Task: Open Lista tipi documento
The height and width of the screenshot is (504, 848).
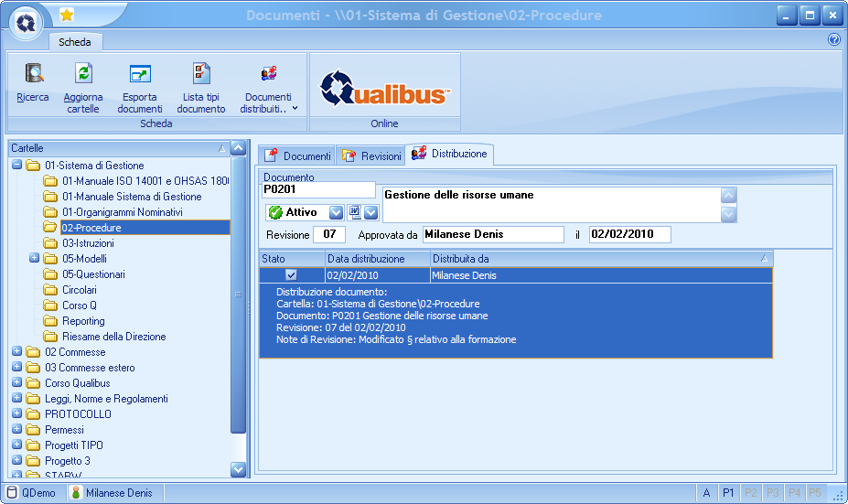Action: pos(201,75)
